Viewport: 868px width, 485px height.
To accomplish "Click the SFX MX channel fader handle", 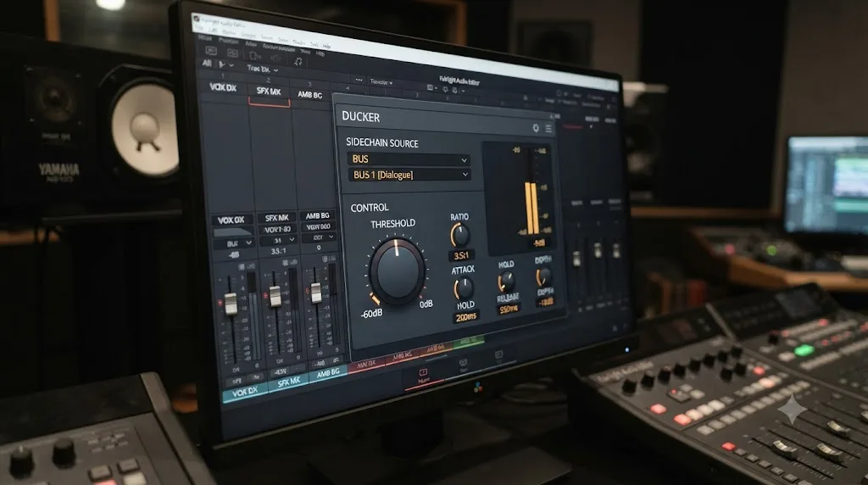I will [275, 296].
